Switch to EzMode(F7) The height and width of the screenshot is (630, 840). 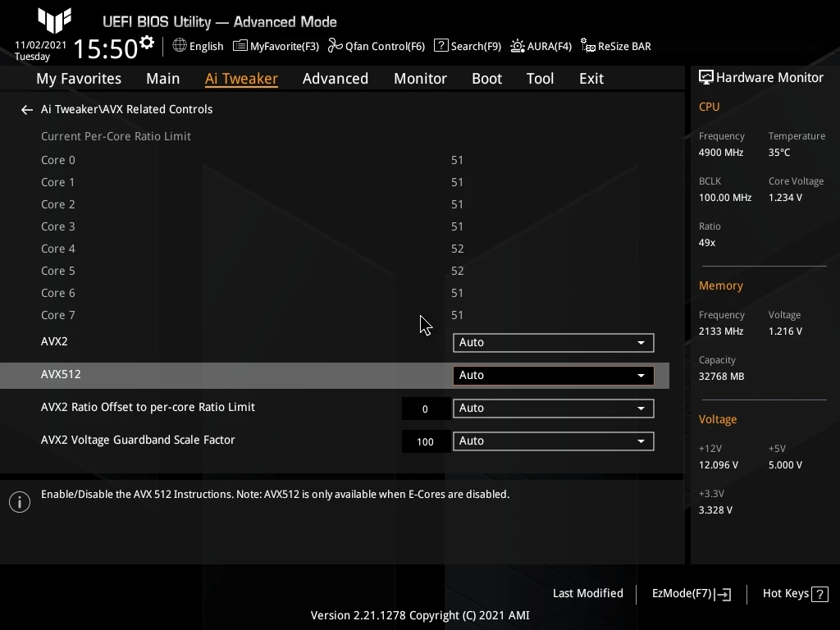click(x=691, y=594)
